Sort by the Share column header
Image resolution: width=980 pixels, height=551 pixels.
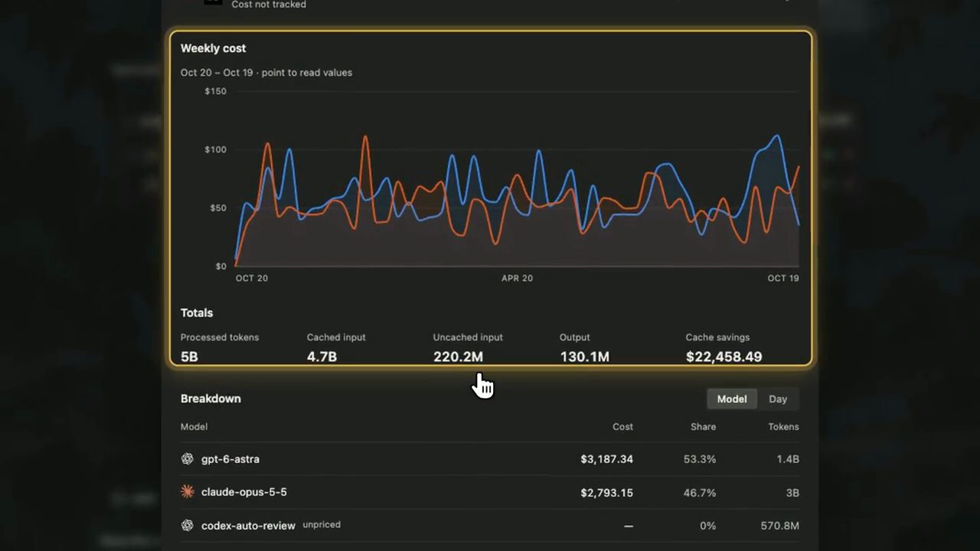[x=703, y=427]
